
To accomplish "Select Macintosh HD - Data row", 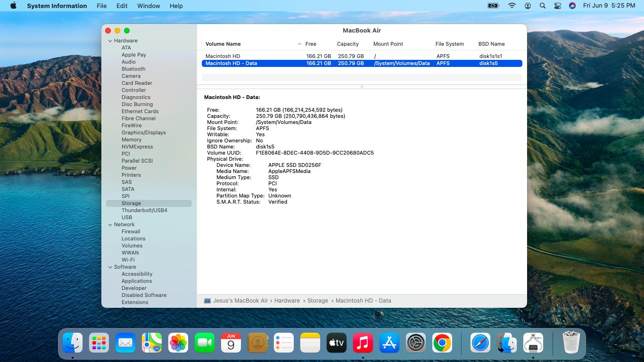I will (362, 63).
